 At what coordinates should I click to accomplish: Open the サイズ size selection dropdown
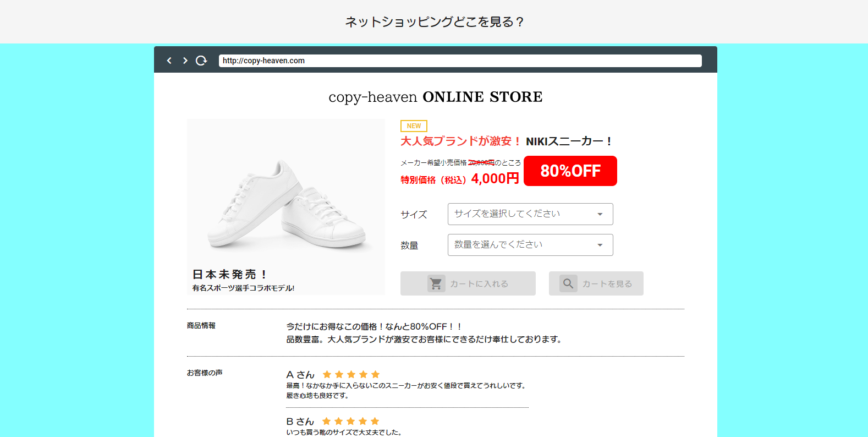click(530, 214)
